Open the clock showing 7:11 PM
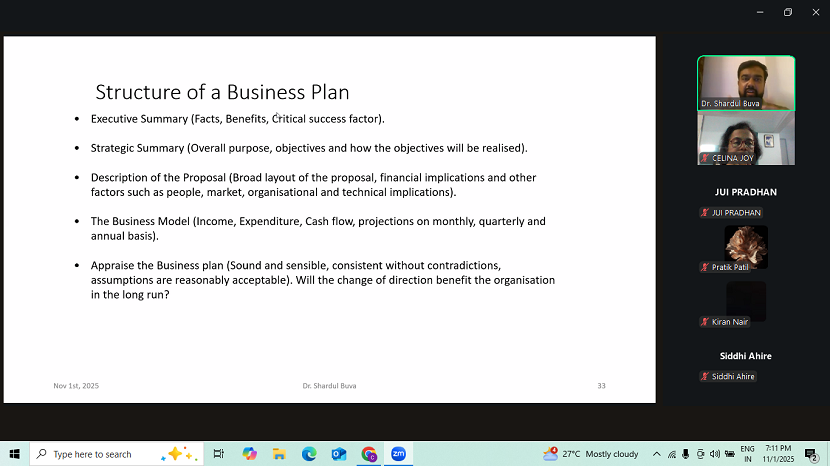The image size is (830, 466). [779, 454]
